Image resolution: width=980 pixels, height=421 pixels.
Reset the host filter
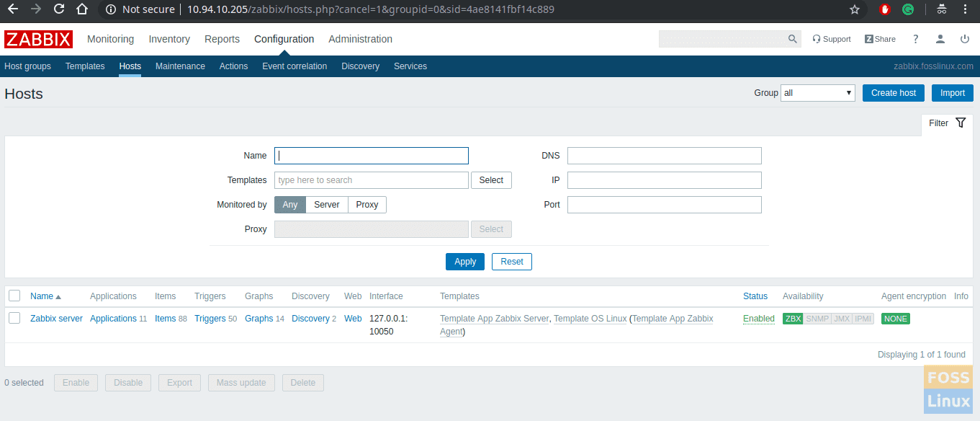click(512, 262)
